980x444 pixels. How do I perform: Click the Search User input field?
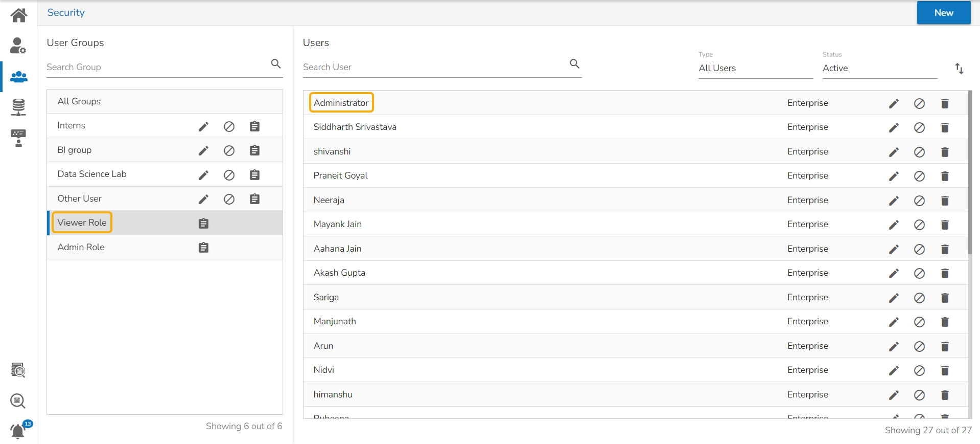point(434,67)
